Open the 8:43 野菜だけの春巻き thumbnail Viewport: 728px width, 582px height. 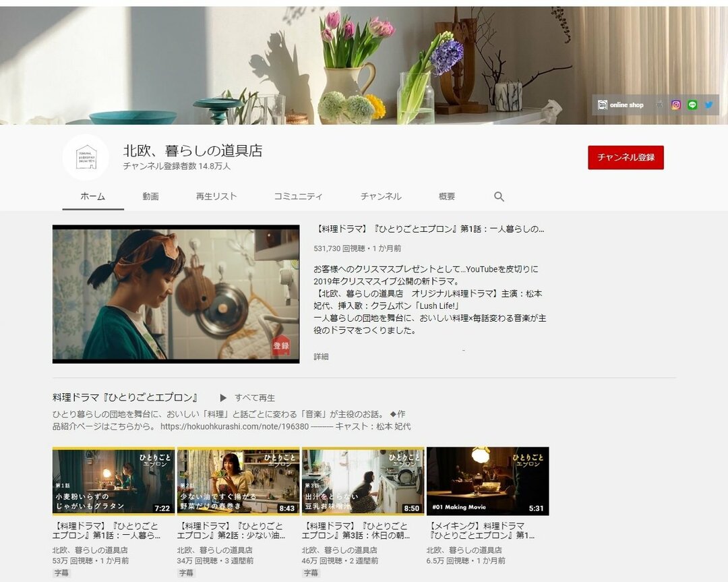click(x=238, y=482)
